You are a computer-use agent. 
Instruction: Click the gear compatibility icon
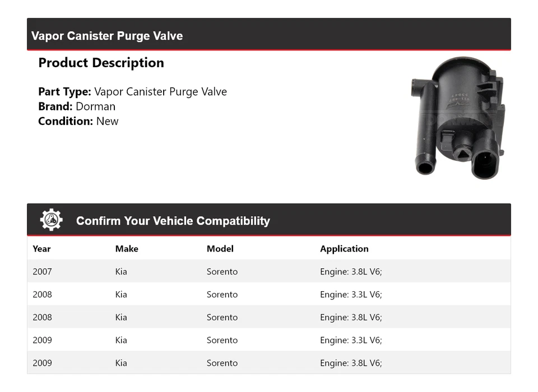click(51, 220)
